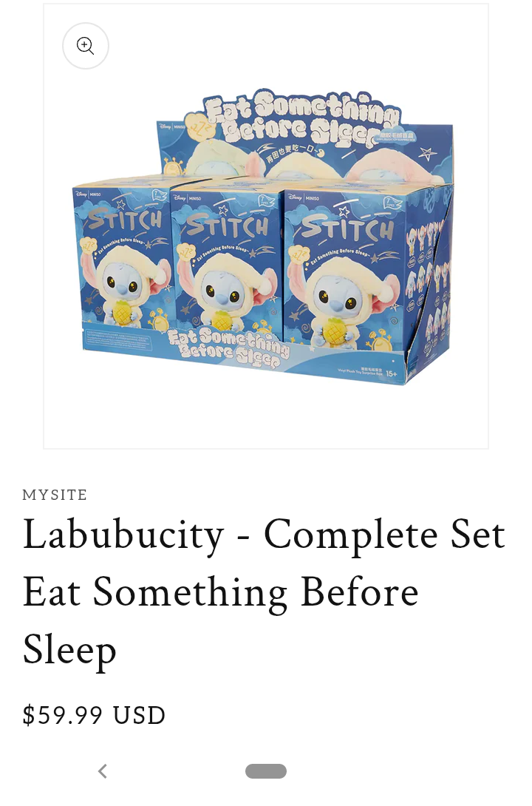
Task: Click the middle Stitch box in photo
Action: (226, 263)
